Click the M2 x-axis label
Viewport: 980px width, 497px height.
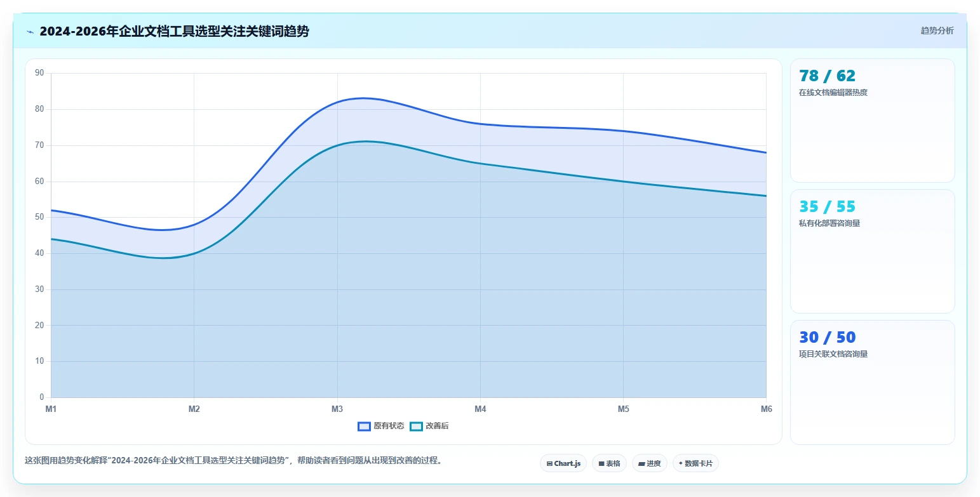point(194,409)
